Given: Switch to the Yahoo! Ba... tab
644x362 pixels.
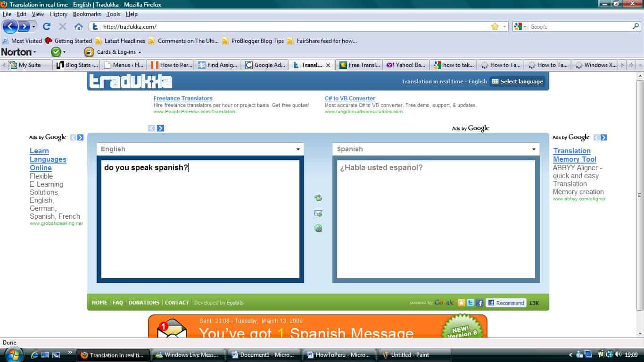Looking at the screenshot, I should (x=405, y=65).
